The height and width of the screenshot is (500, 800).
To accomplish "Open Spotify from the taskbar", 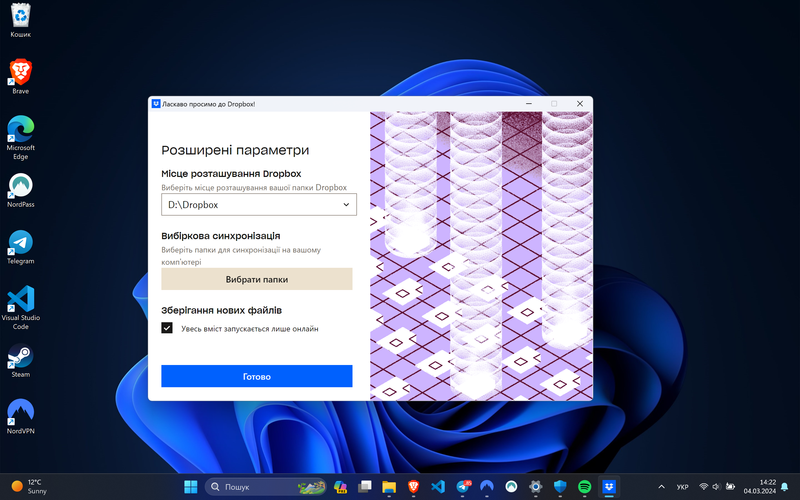I will 585,486.
